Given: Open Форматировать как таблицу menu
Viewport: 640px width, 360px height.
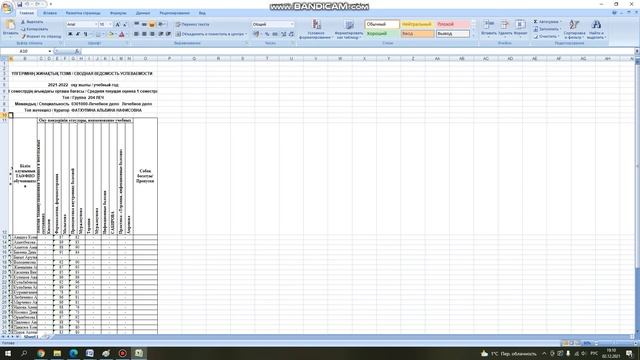Looking at the screenshot, I should coord(349,29).
